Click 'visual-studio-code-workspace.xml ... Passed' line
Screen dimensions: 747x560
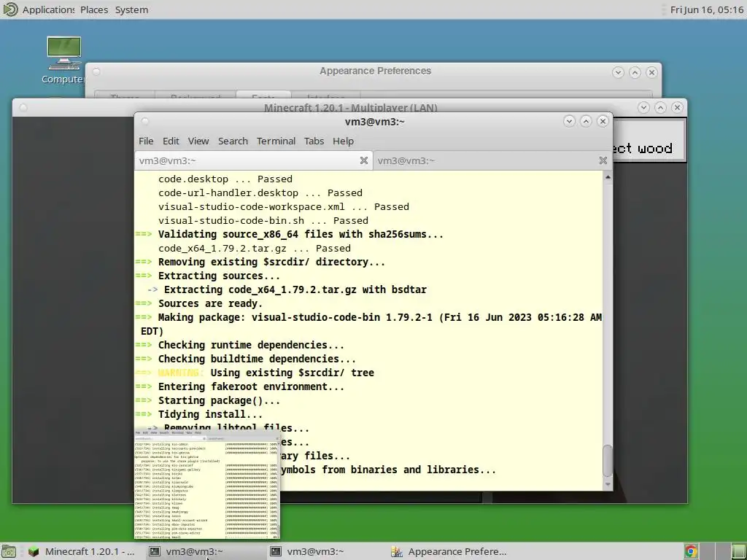pos(284,206)
